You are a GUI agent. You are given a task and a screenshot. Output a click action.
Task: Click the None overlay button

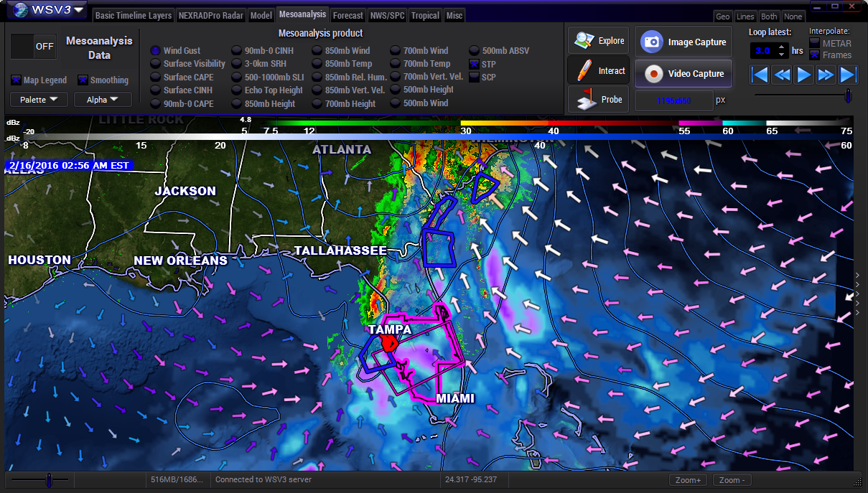click(793, 17)
